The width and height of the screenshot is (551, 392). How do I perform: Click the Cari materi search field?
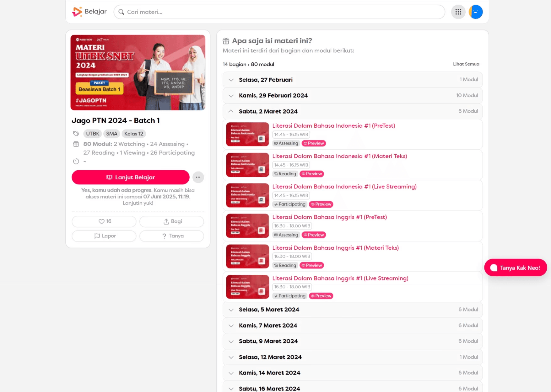pos(279,12)
